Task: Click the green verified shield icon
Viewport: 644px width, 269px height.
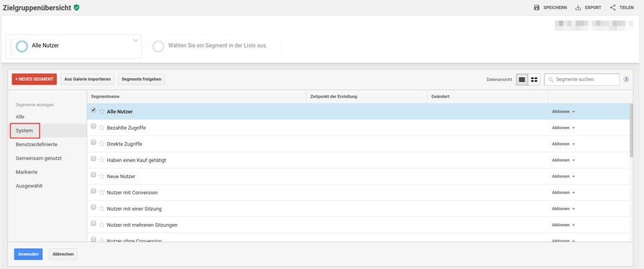Action: click(76, 8)
